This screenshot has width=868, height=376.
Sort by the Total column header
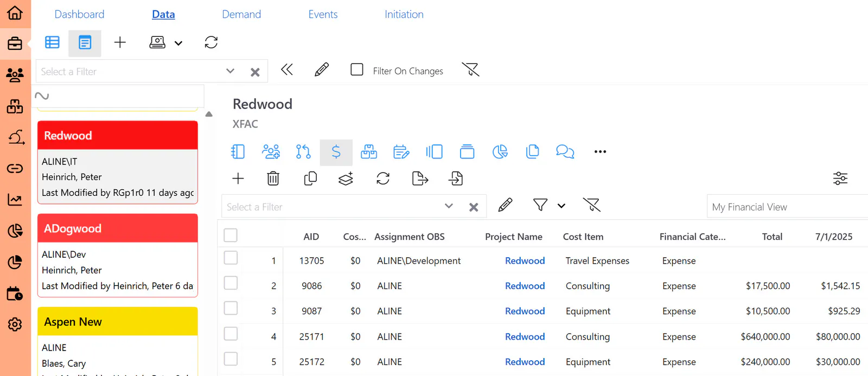(772, 237)
